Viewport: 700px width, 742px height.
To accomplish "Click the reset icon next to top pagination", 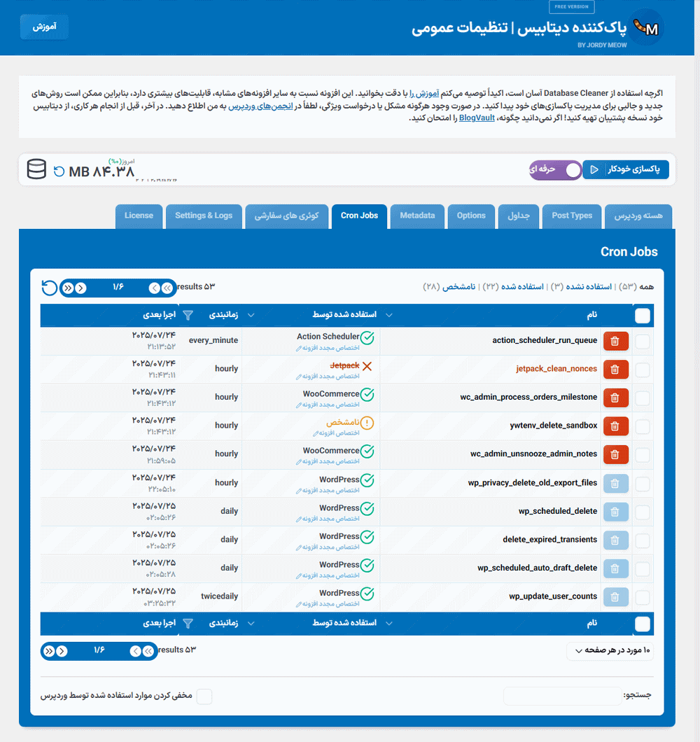I will pos(49,288).
